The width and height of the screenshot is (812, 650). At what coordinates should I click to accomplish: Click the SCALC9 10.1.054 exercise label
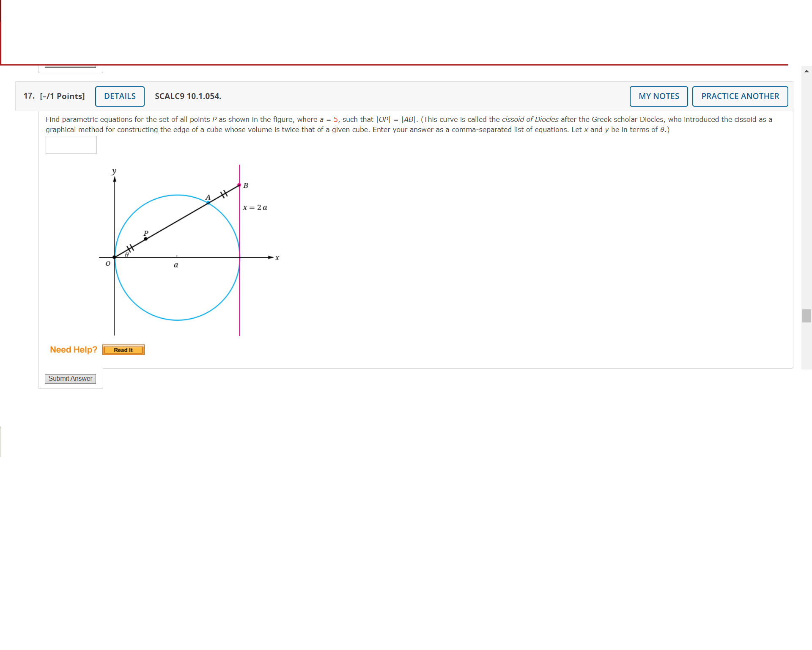point(187,96)
